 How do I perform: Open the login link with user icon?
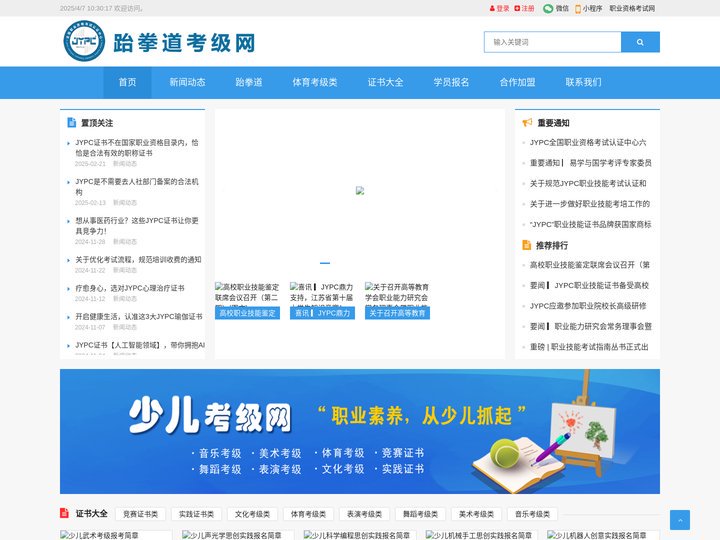click(x=500, y=8)
